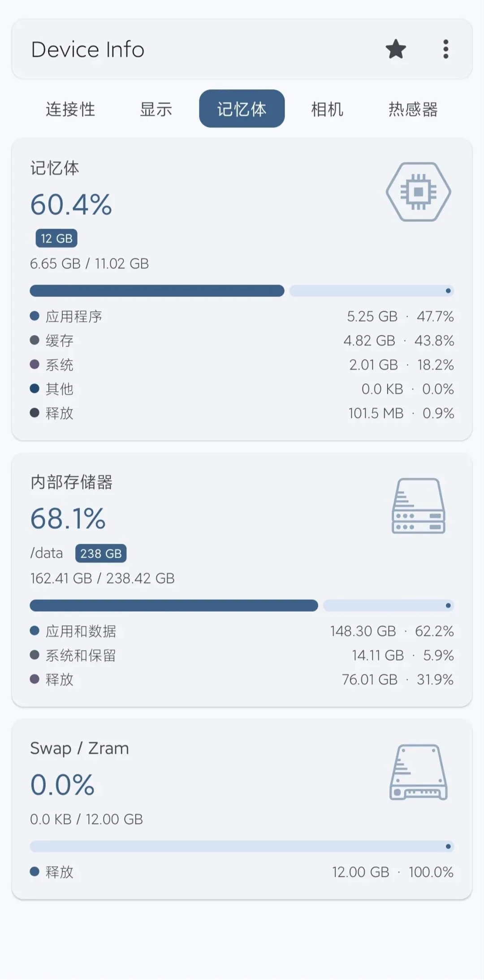Image resolution: width=484 pixels, height=980 pixels.
Task: Click the Swap / Zram disk icon
Action: pyautogui.click(x=419, y=772)
